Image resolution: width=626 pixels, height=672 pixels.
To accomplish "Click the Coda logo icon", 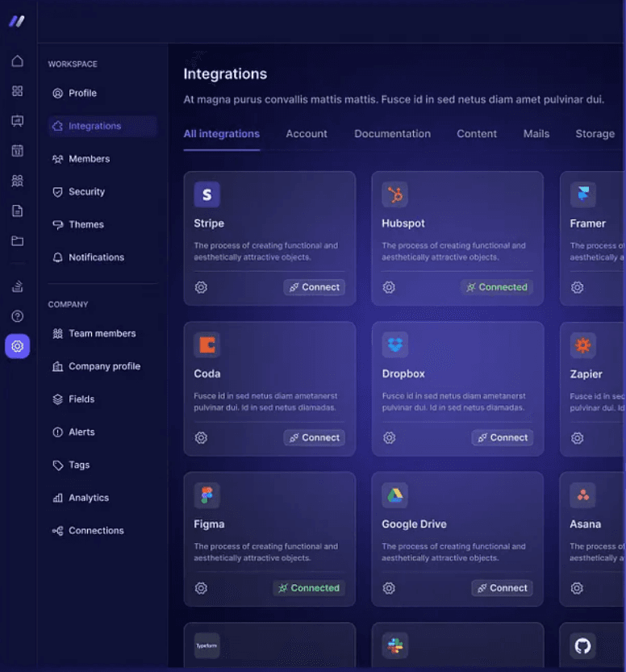I will point(207,344).
